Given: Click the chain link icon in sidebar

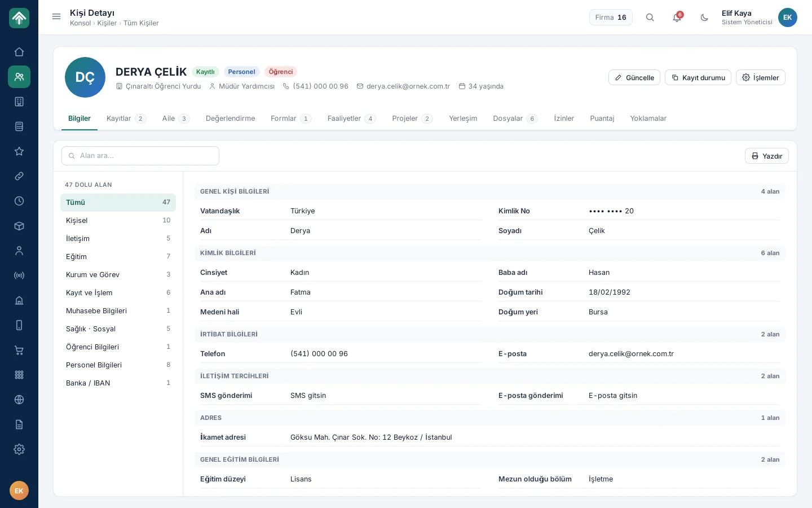Looking at the screenshot, I should coord(19,176).
